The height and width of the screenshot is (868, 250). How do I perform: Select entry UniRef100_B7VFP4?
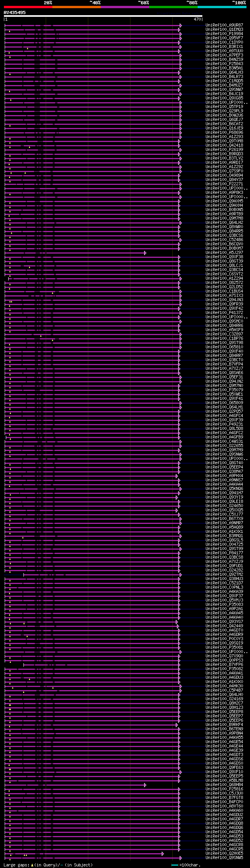pyautogui.click(x=224, y=364)
